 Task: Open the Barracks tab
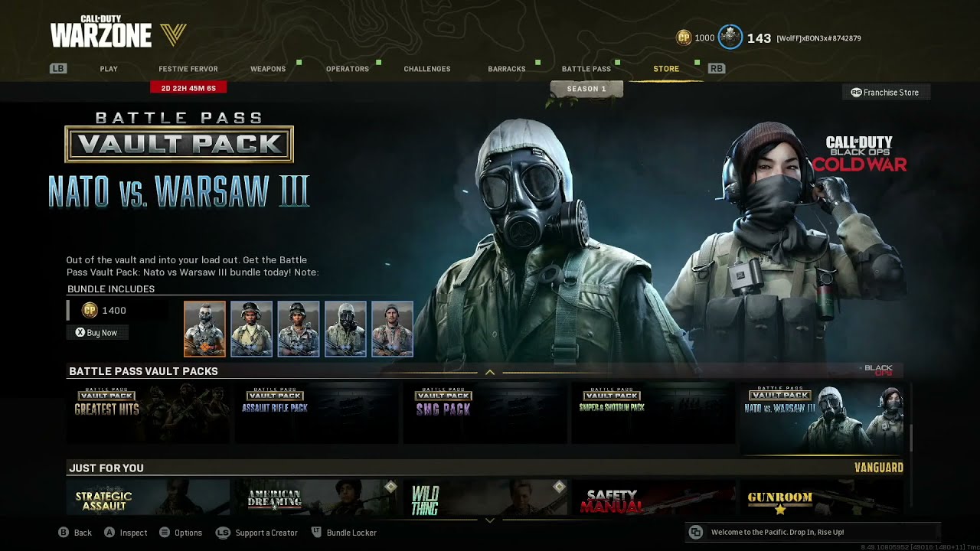point(507,69)
